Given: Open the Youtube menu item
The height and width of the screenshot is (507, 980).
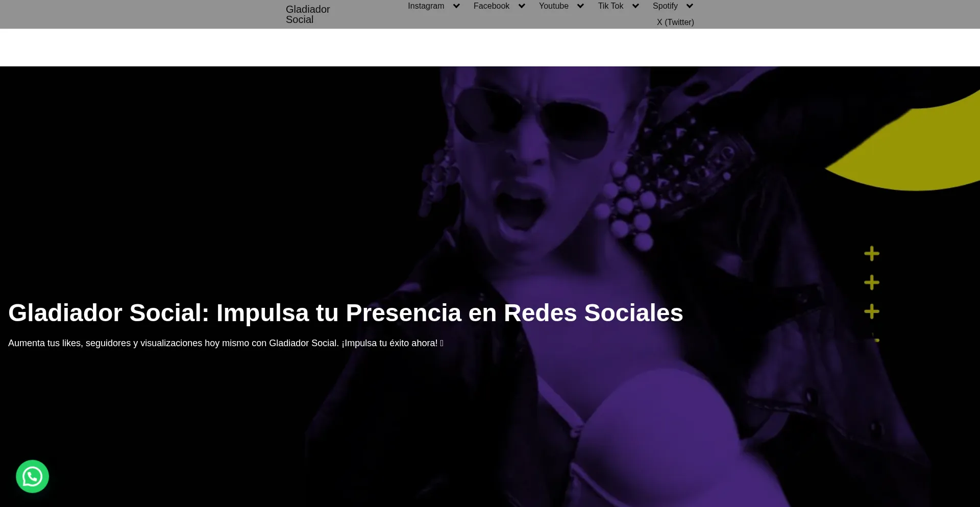Looking at the screenshot, I should coord(553,6).
